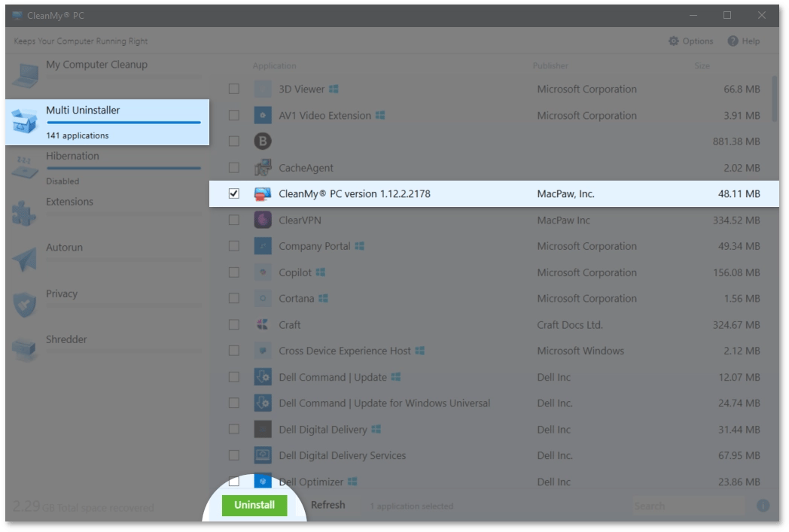This screenshot has width=789, height=532.
Task: Check the AV1 Video Extension checkbox
Action: pos(234,115)
